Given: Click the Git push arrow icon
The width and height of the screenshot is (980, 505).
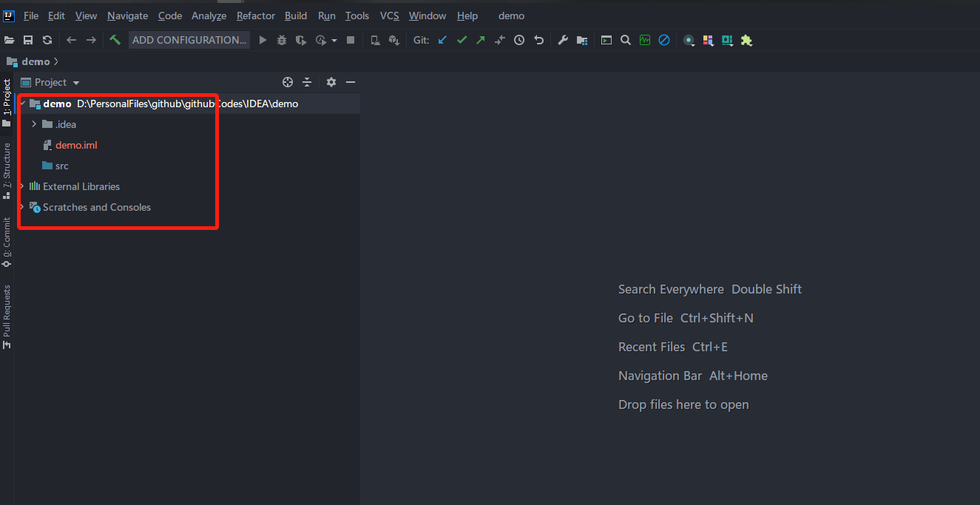Looking at the screenshot, I should pyautogui.click(x=481, y=40).
